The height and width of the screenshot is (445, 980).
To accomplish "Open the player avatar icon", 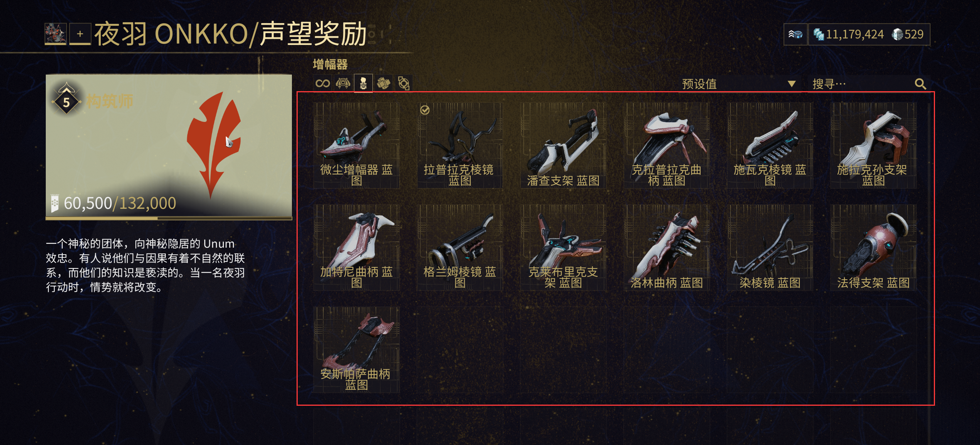I will (x=55, y=34).
